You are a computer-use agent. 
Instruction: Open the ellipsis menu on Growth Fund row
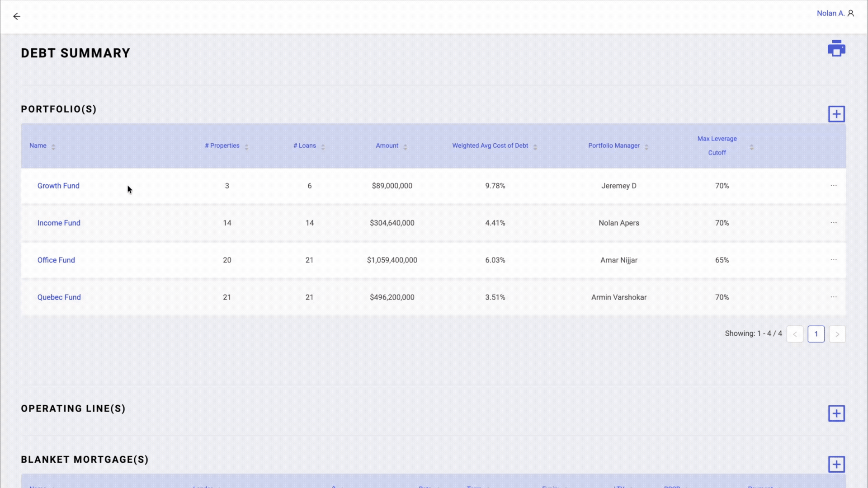click(834, 185)
